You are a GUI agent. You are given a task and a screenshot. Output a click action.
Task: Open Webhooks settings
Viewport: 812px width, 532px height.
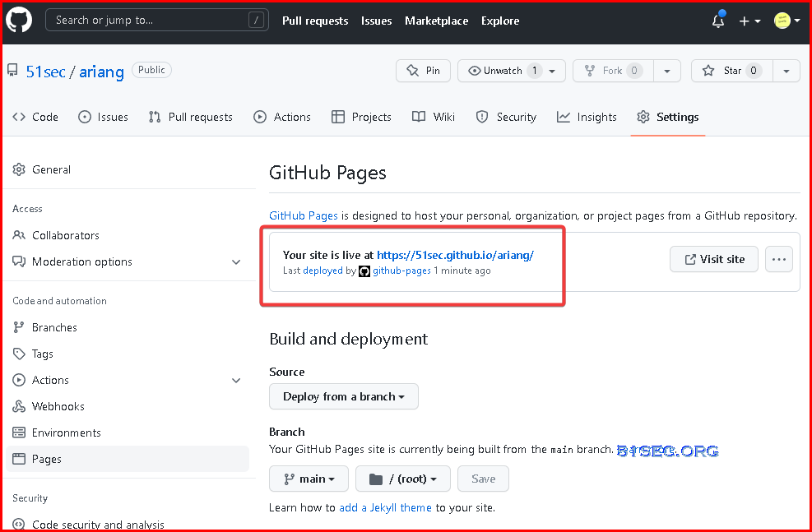128,407
